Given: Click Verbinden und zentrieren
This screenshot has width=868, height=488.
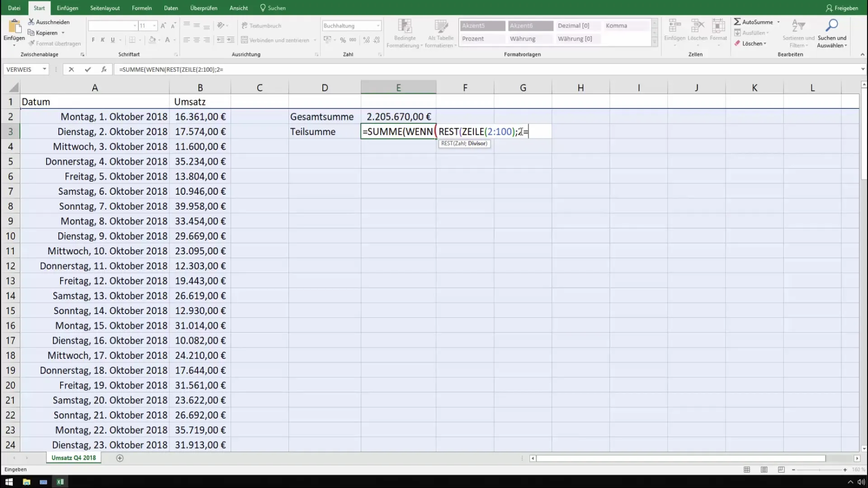Looking at the screenshot, I should (x=275, y=40).
